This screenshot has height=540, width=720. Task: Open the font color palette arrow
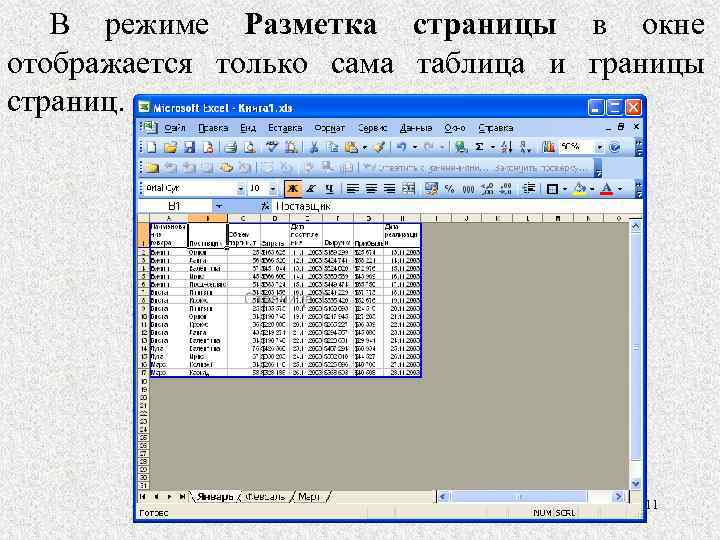620,189
